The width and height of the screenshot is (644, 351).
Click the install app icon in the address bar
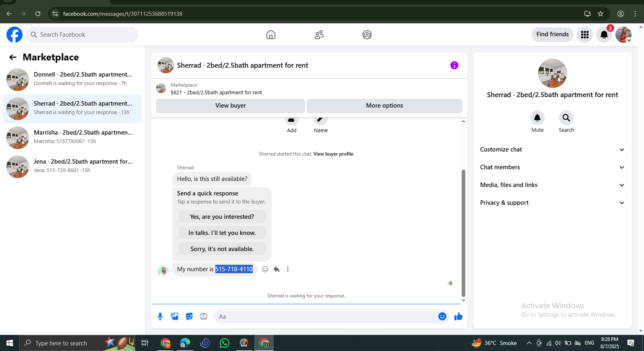[x=588, y=14]
